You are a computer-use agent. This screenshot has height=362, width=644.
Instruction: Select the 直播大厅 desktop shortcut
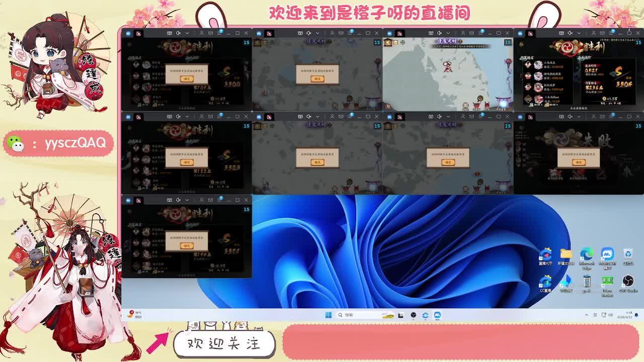545,256
